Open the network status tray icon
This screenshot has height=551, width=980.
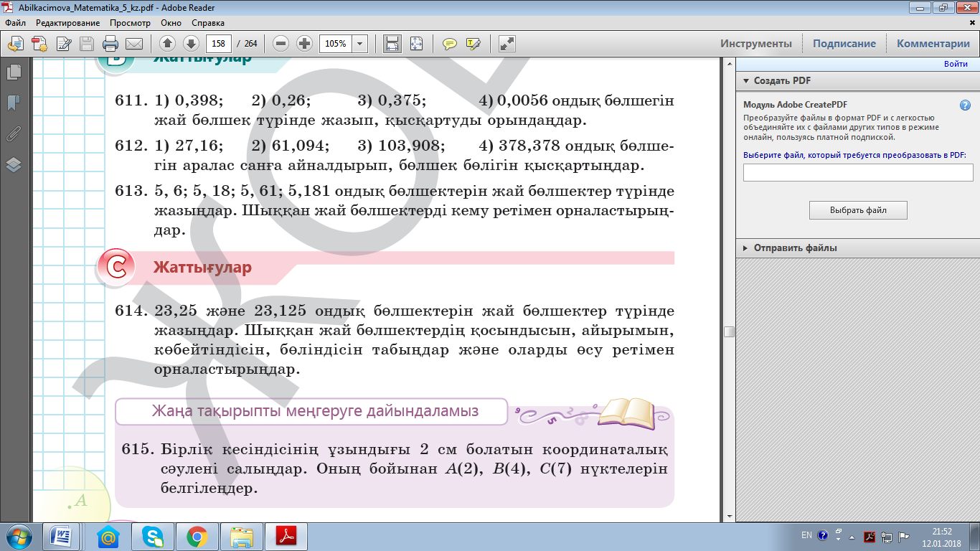[x=886, y=537]
